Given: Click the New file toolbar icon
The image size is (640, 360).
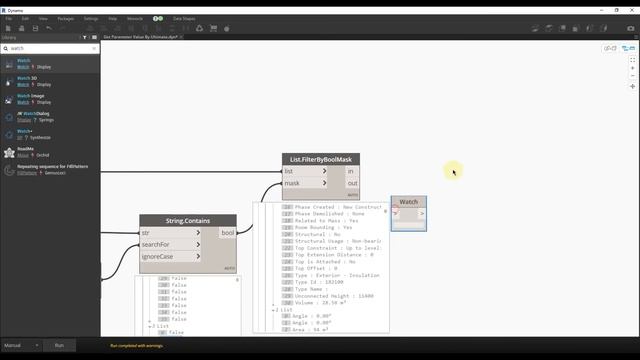Looking at the screenshot, I should [x=8, y=28].
